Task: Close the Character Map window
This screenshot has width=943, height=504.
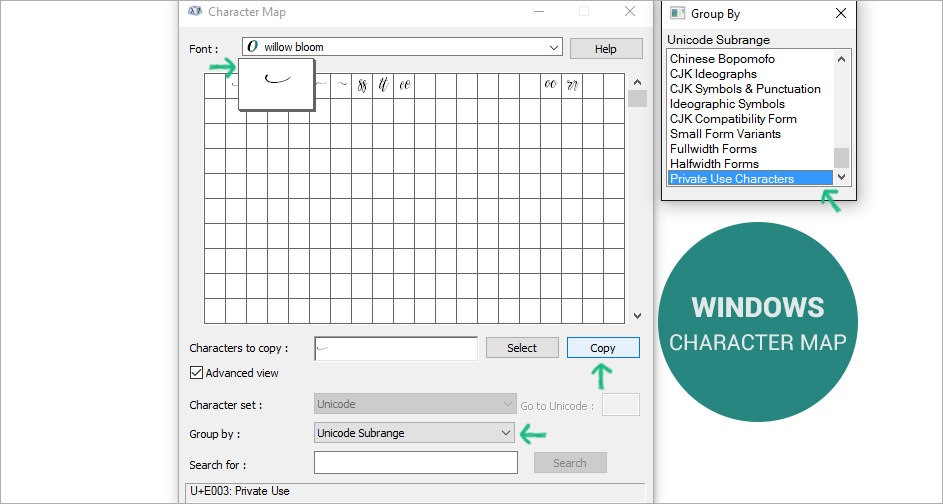Action: coord(630,11)
